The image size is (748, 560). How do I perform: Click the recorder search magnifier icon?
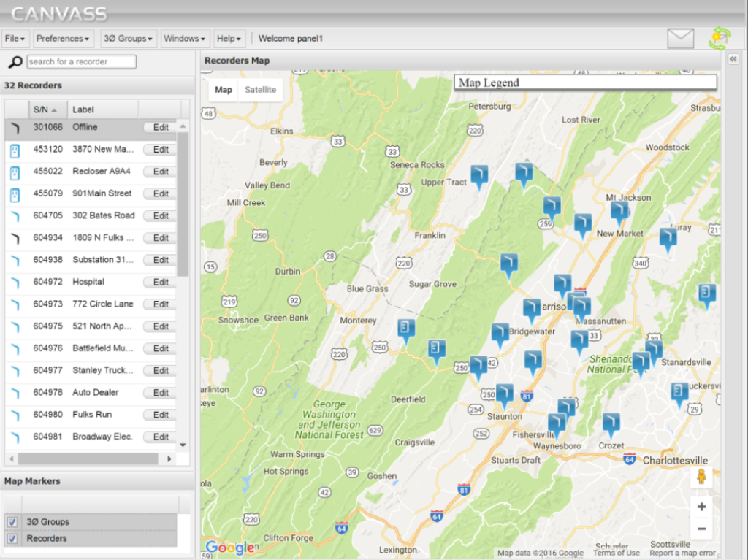click(15, 62)
